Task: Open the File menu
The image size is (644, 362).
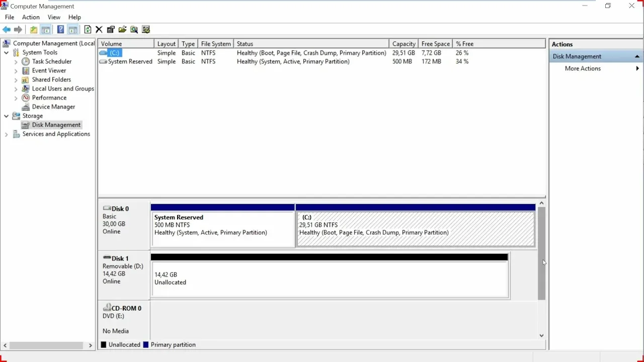Action: (x=10, y=17)
